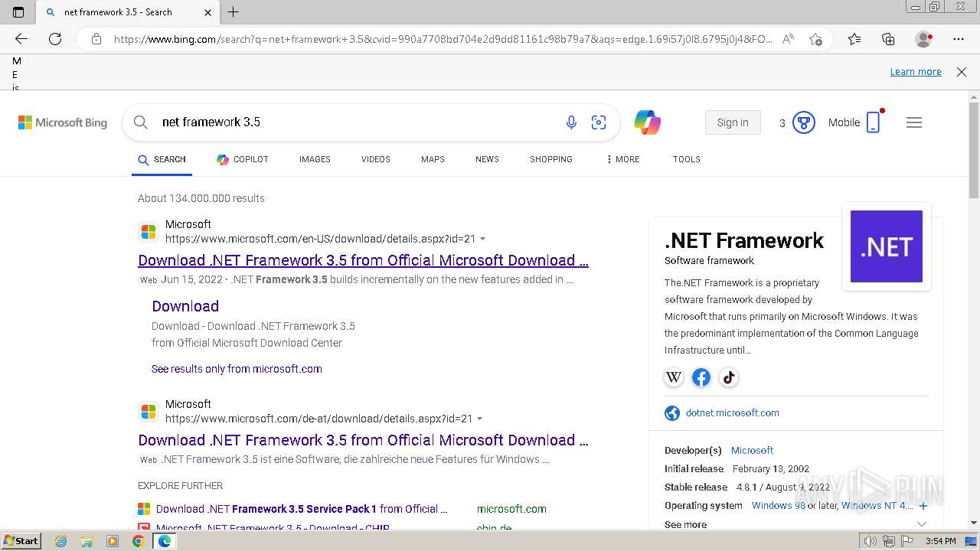Click the Sign in button
This screenshot has width=980, height=551.
click(x=733, y=122)
